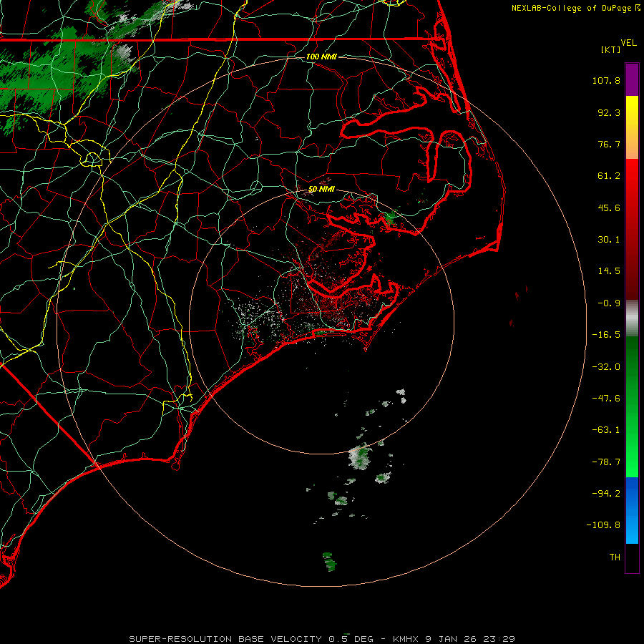Viewport: 644px width, 644px height.
Task: Pick the purple segment of the velocity bar
Action: point(632,79)
